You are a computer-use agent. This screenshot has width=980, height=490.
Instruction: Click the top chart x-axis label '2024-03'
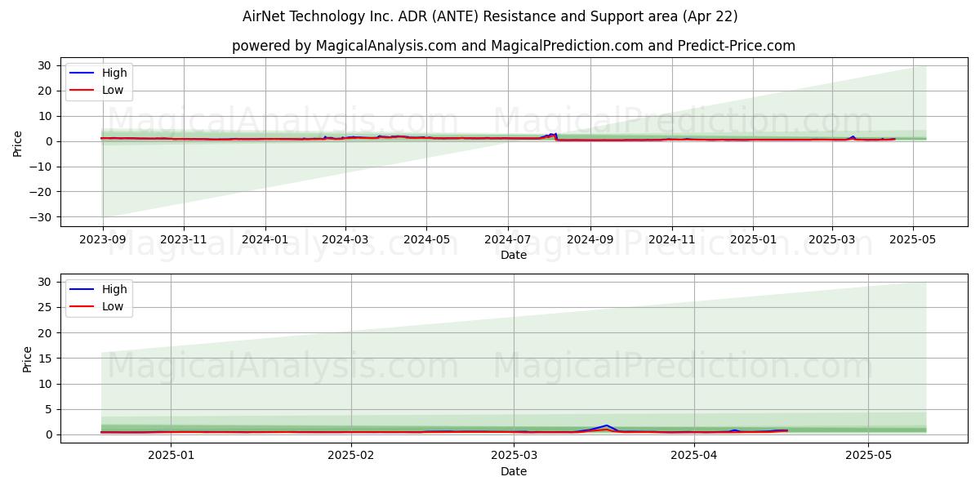click(345, 241)
